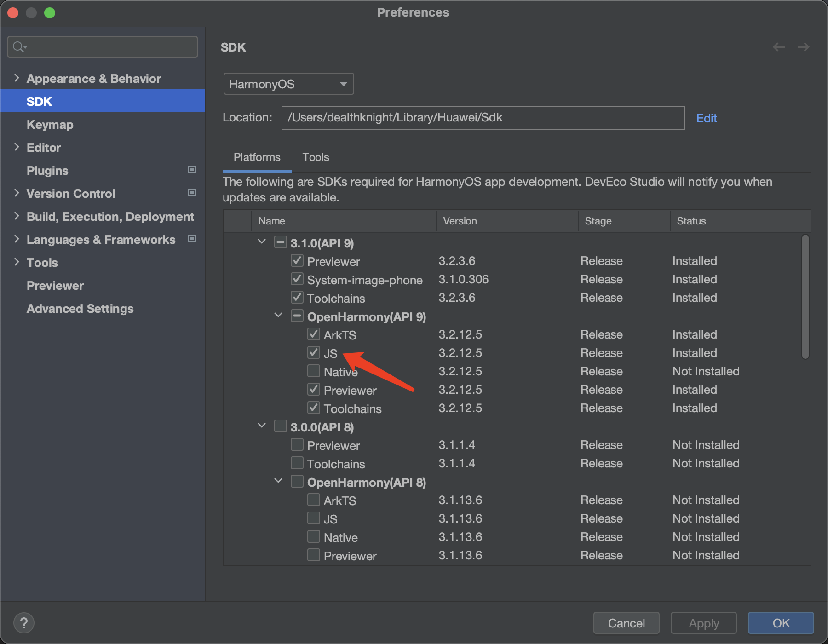This screenshot has height=644, width=828.
Task: Uncheck ArkTS 3.2.12.5 checkbox
Action: click(x=314, y=334)
